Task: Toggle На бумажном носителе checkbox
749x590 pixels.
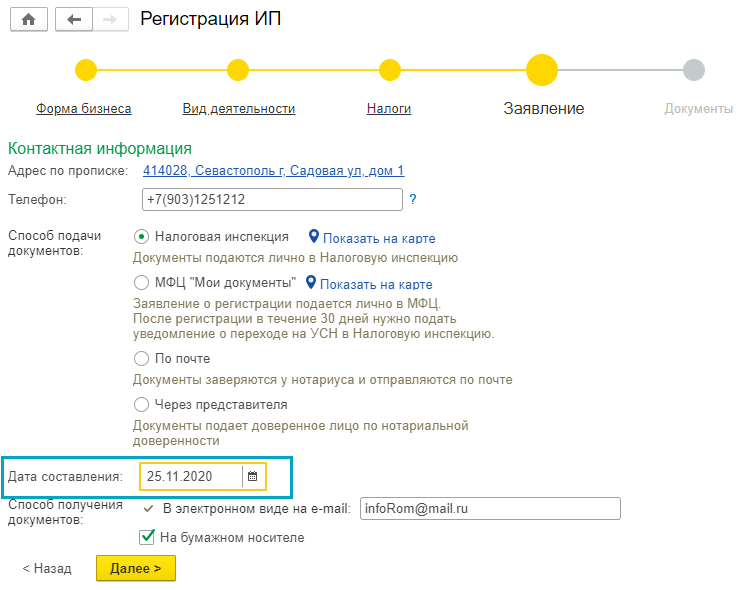Action: [x=147, y=538]
